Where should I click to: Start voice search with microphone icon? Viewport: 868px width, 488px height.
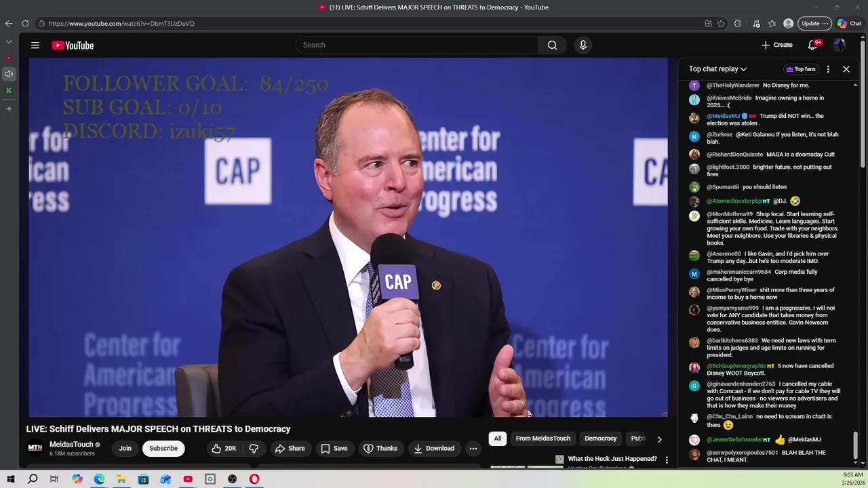[583, 45]
